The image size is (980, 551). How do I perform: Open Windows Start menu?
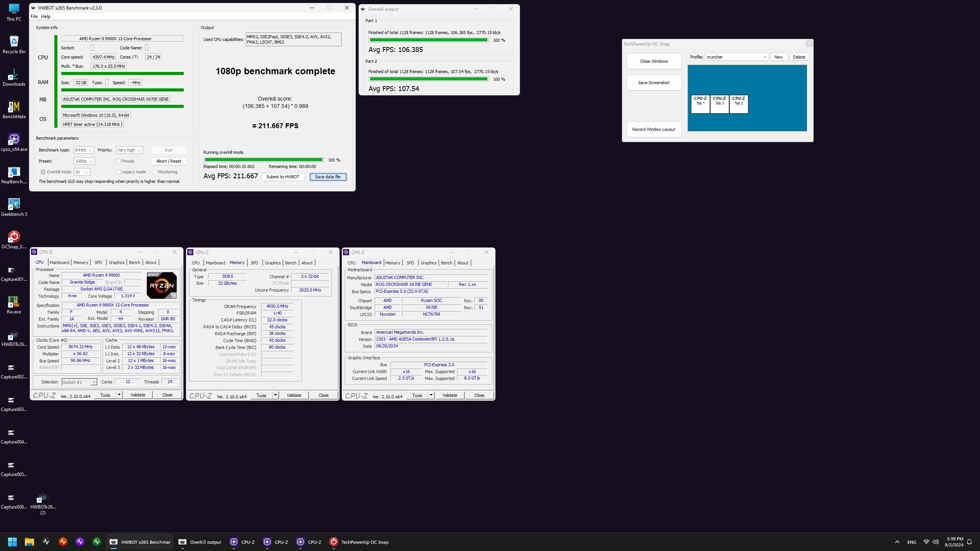pos(12,542)
